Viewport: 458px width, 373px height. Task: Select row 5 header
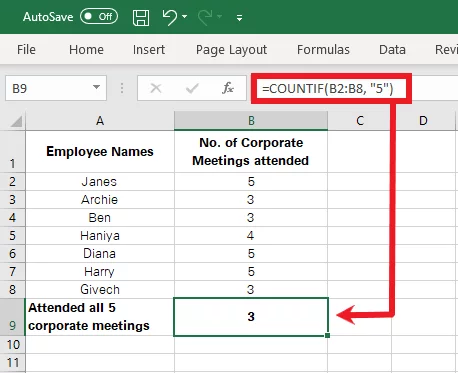tap(12, 236)
